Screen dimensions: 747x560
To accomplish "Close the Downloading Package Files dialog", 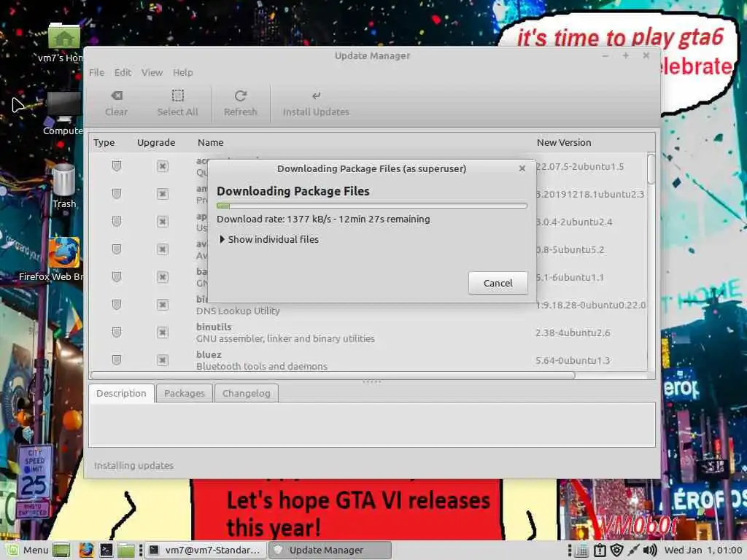I will 522,168.
